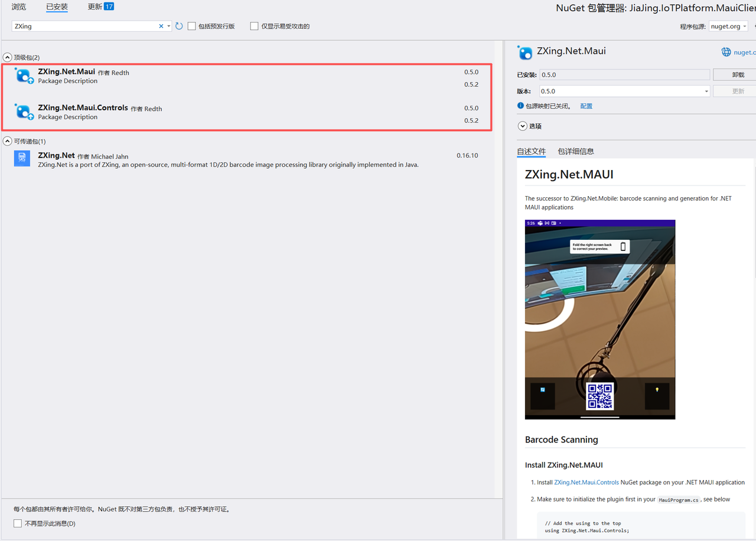Screen dimensions: 756x541
Task: Open the 更新 tab with 17 badge
Action: (100, 6)
